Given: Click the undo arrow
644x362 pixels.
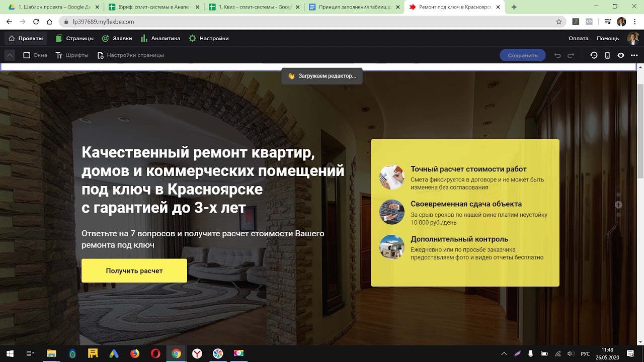Looking at the screenshot, I should 557,55.
